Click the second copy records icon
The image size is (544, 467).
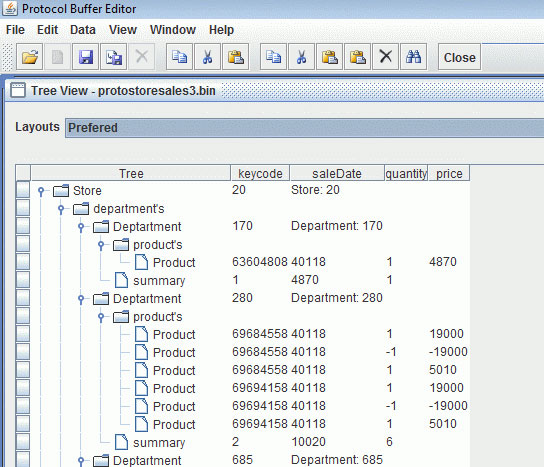click(x=273, y=57)
